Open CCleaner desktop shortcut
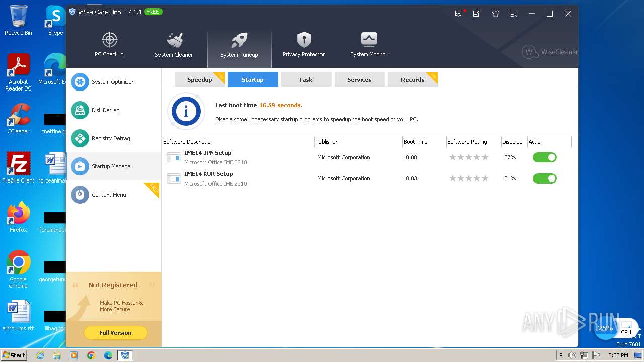The image size is (644, 362). click(x=18, y=119)
